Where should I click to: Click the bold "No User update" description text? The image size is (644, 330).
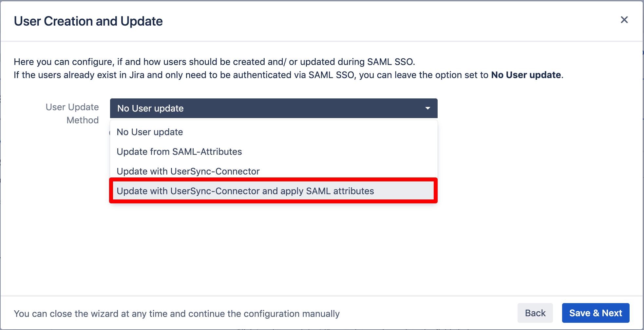tap(526, 75)
